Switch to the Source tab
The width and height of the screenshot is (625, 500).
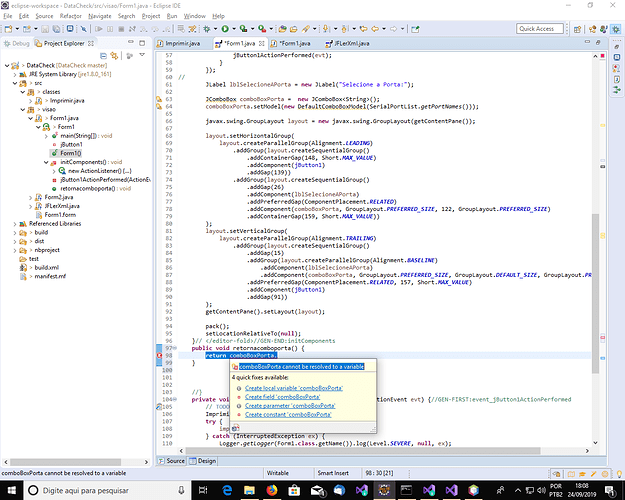(171, 461)
